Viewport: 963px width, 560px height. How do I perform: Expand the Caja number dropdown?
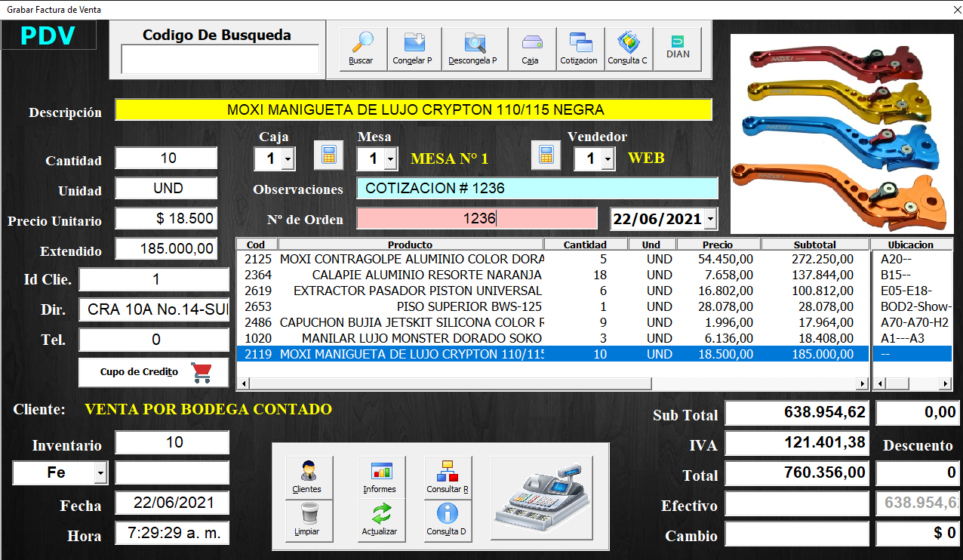(x=288, y=159)
